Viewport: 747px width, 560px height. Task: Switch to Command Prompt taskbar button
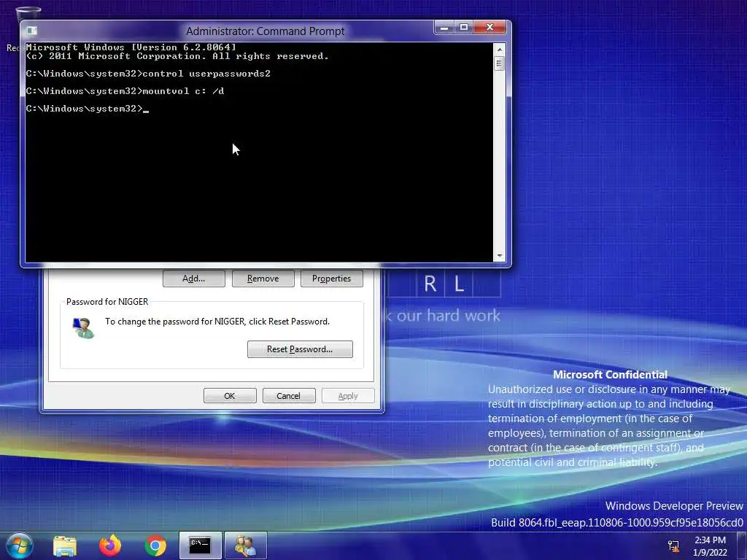pos(200,545)
